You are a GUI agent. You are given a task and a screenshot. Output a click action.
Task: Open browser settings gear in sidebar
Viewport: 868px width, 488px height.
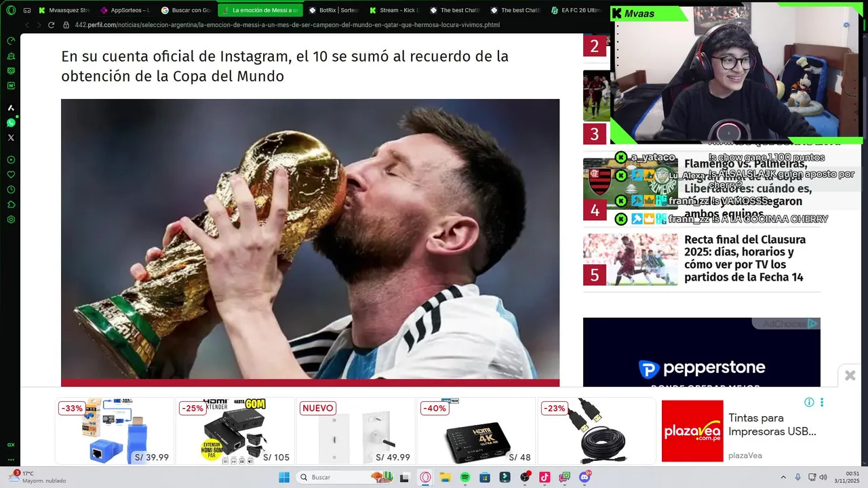point(11,220)
